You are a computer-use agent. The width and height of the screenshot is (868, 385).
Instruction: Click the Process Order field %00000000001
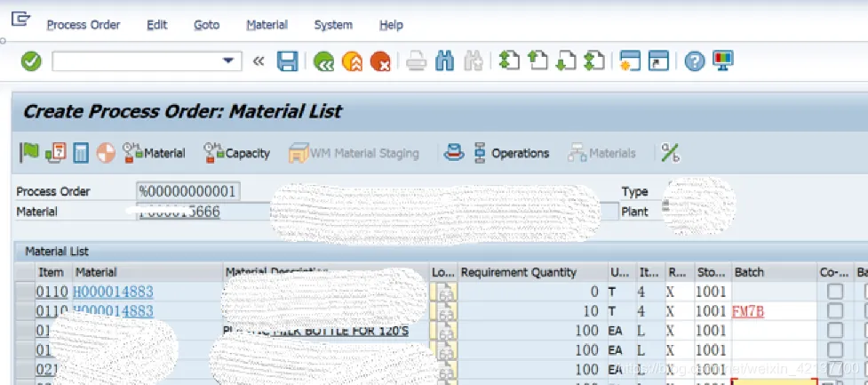[188, 192]
